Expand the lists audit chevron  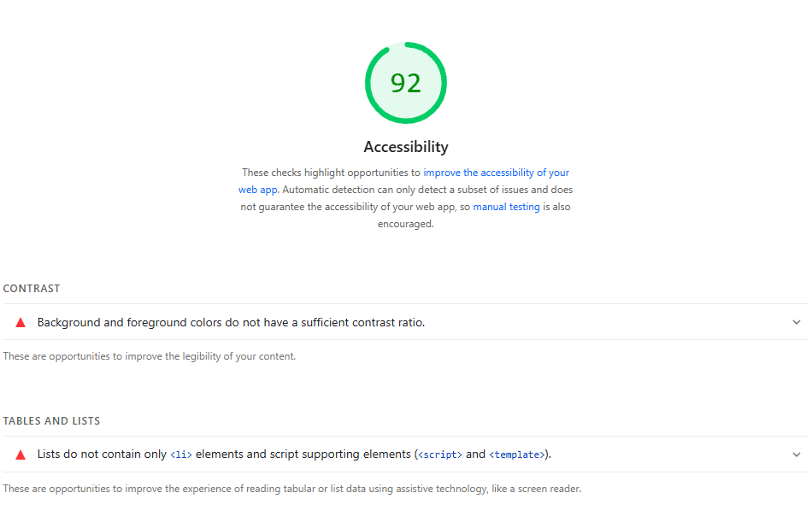tap(796, 455)
